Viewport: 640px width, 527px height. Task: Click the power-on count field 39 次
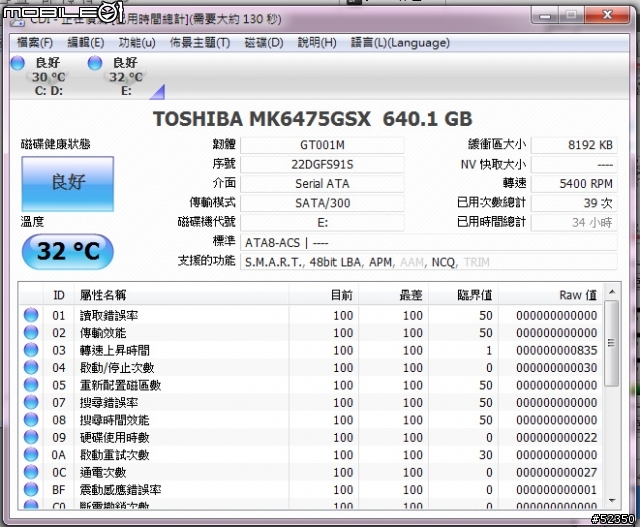(574, 203)
